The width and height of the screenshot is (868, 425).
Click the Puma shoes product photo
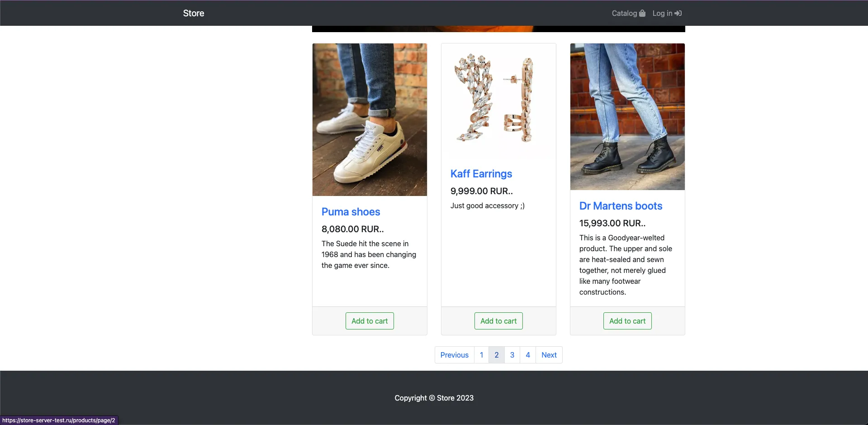click(370, 119)
